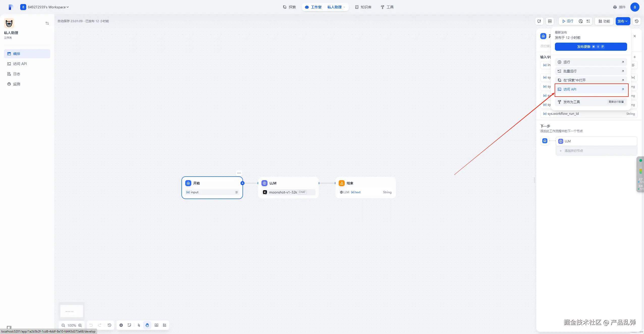
Task: Open the run checklist icon
Action: click(588, 21)
